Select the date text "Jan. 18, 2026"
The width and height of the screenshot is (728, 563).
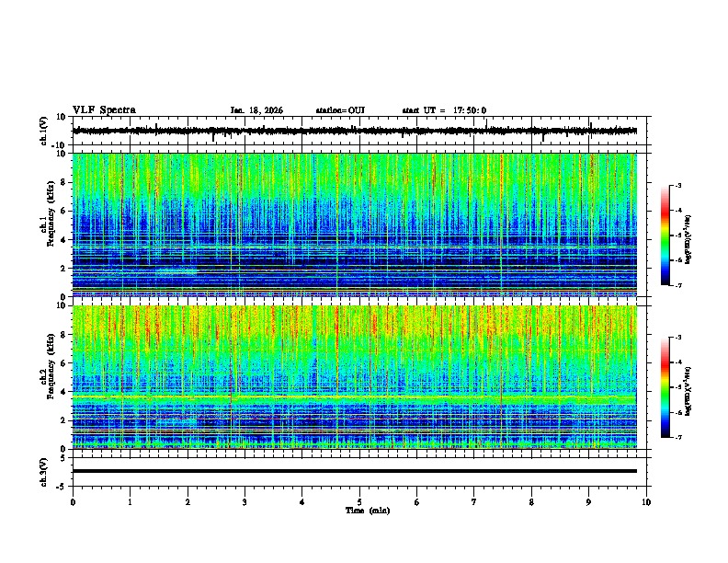tap(256, 110)
